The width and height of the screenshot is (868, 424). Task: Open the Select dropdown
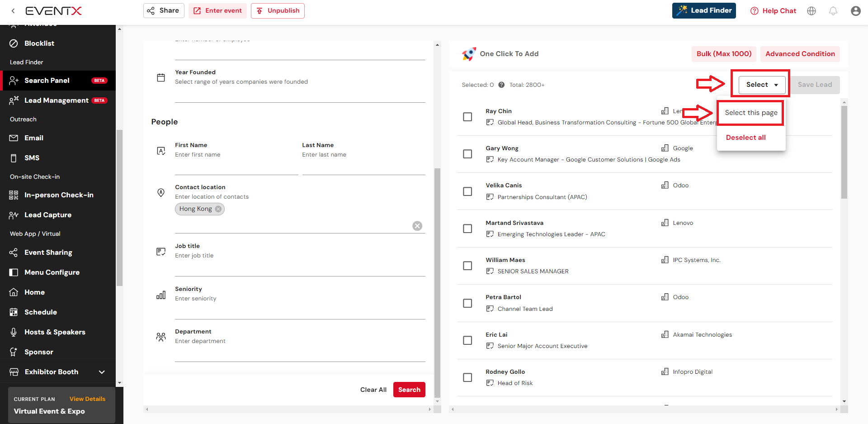click(x=762, y=85)
